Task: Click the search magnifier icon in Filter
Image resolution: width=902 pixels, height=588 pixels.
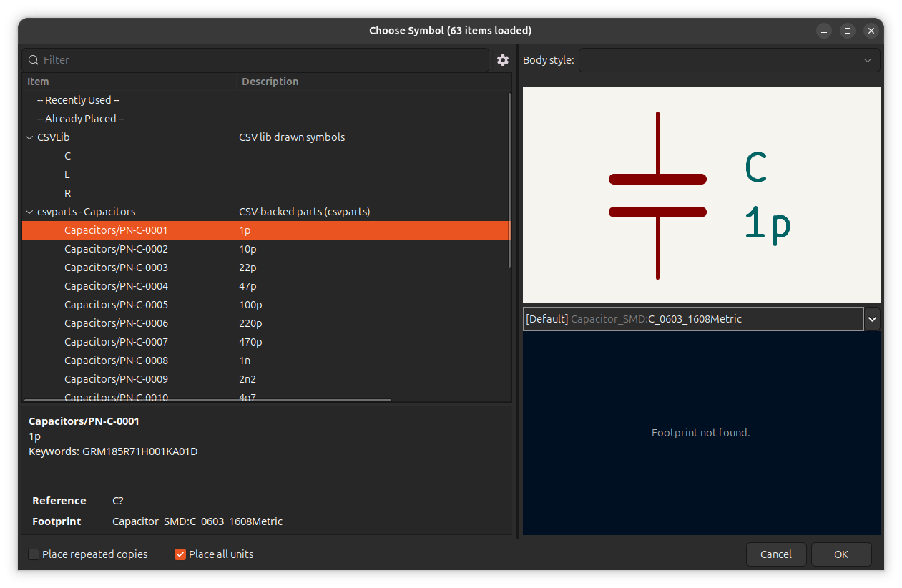Action: tap(34, 60)
